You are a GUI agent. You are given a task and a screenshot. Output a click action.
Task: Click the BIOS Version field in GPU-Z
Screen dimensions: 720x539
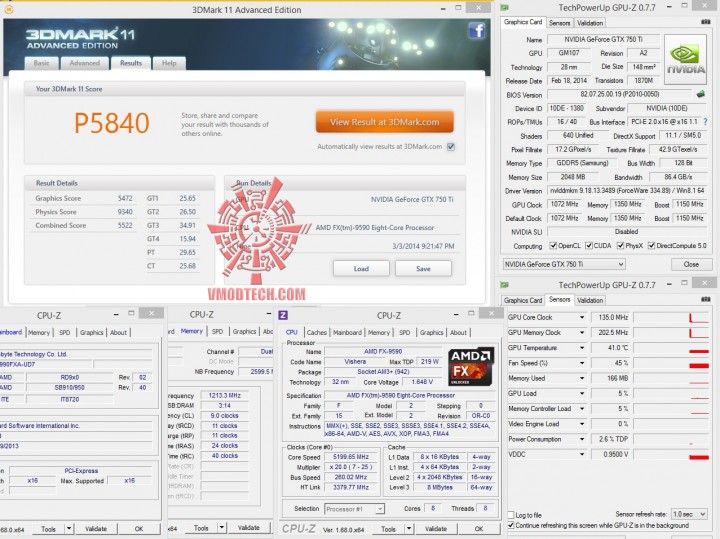pos(620,94)
